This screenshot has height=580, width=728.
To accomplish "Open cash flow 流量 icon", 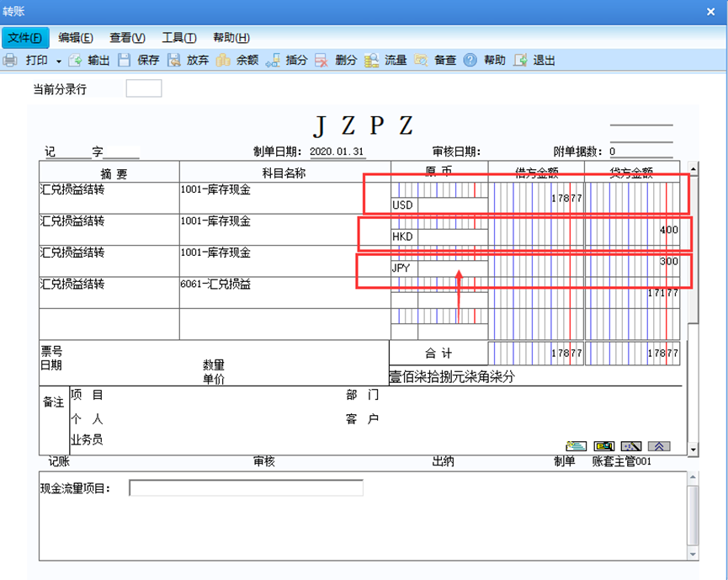I will pos(371,61).
